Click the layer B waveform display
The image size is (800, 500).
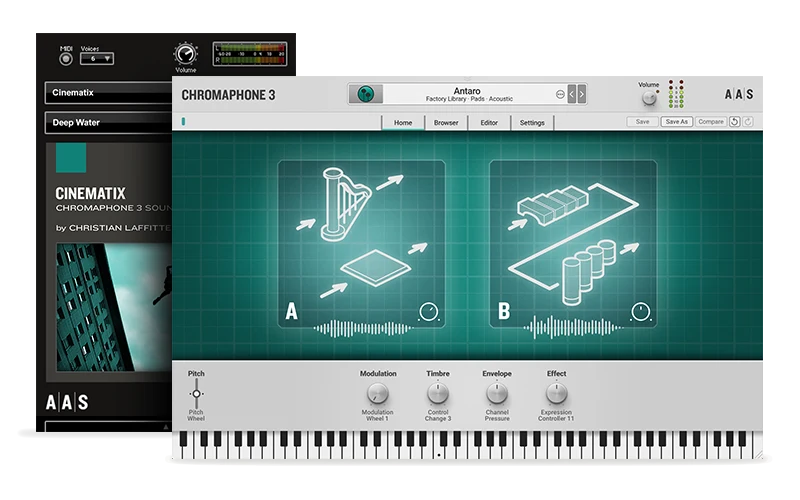point(572,328)
